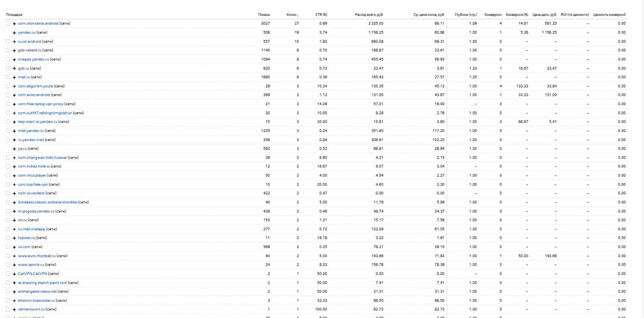Image resolution: width=644 pixels, height=318 pixels.
Task: Expand gdz-raketa.ru row with plus icon
Action: [14, 51]
